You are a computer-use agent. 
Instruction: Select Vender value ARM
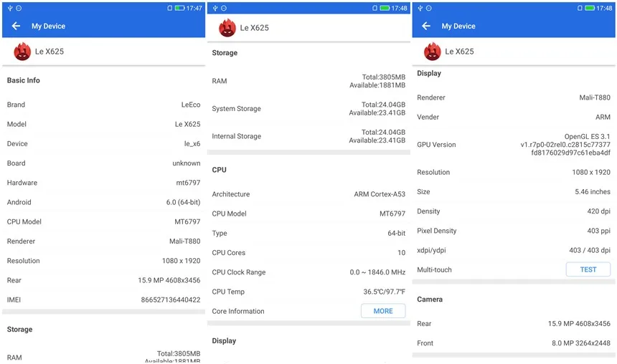pos(603,117)
